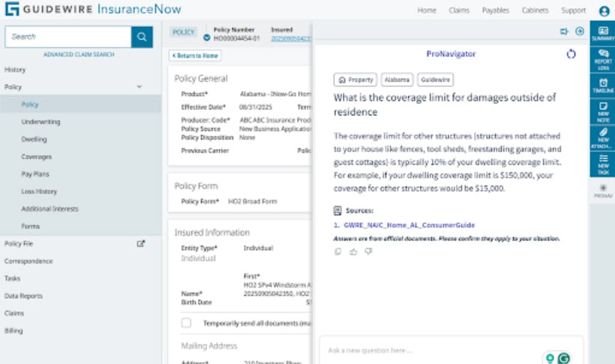Click the New Attachment paperclip icon
The height and width of the screenshot is (364, 615).
(x=603, y=138)
